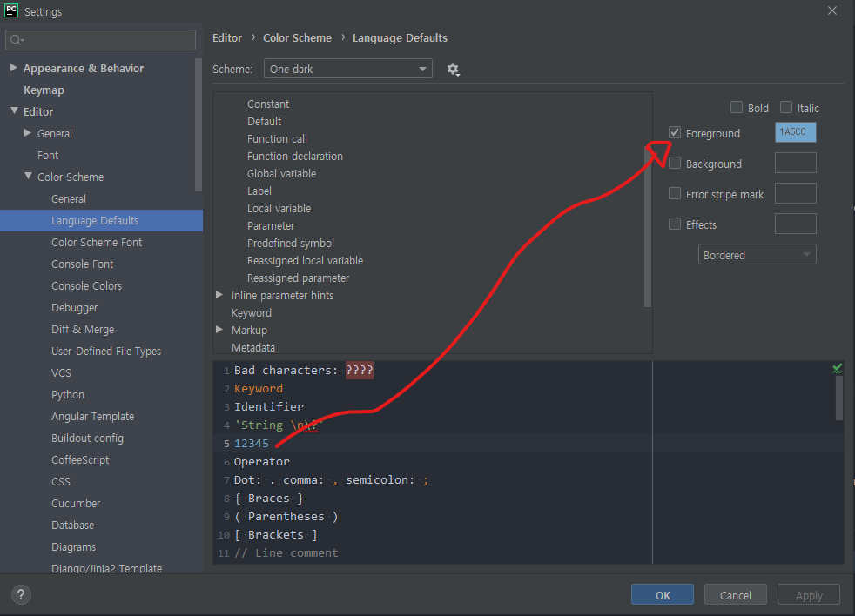Select Keyword in attributes list
The height and width of the screenshot is (616, 855).
(x=252, y=313)
